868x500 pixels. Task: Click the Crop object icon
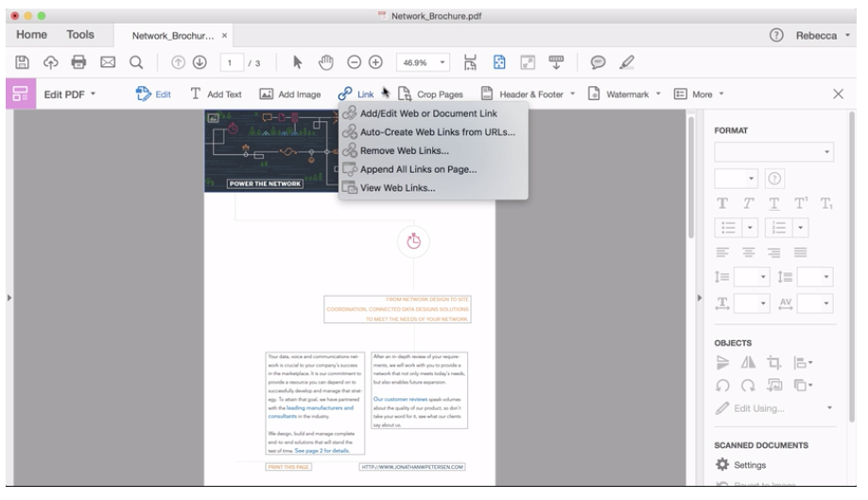click(772, 363)
